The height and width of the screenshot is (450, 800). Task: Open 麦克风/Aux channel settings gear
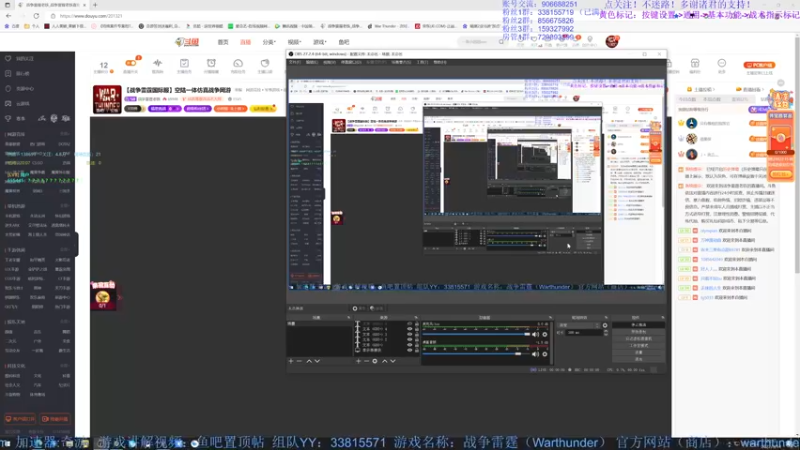545,335
